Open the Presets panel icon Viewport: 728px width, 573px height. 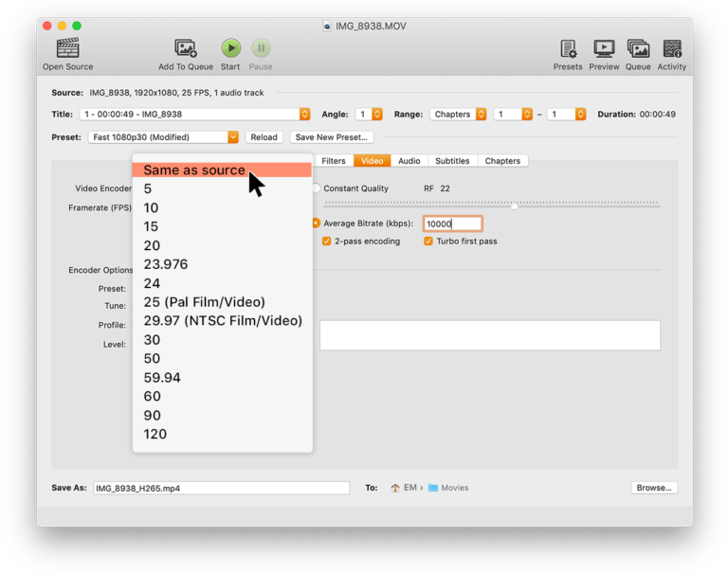568,47
